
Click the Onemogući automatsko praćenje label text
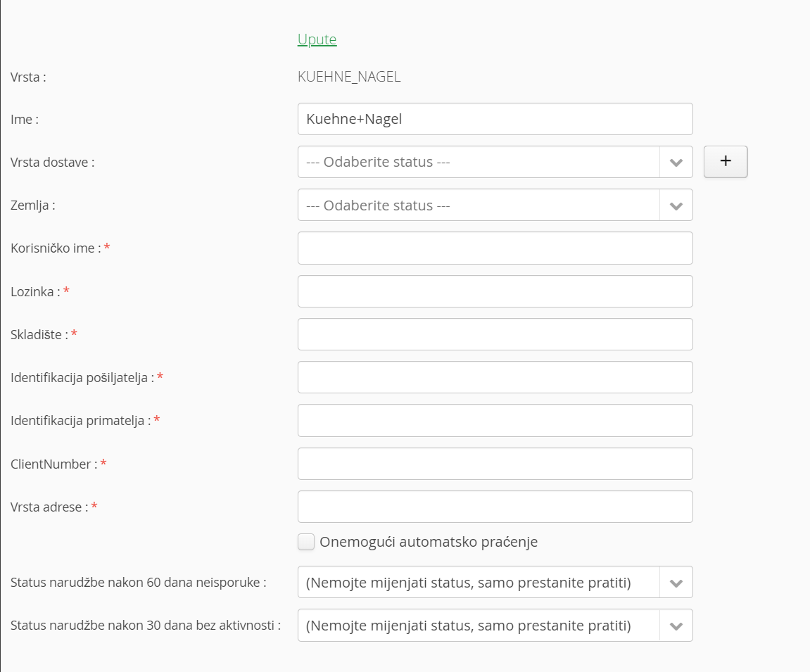point(429,542)
